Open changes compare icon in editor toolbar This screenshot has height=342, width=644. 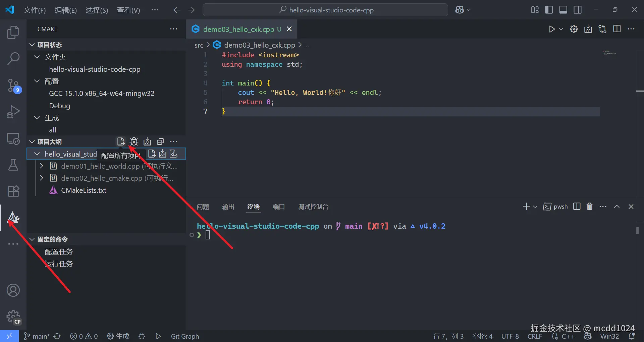point(602,29)
